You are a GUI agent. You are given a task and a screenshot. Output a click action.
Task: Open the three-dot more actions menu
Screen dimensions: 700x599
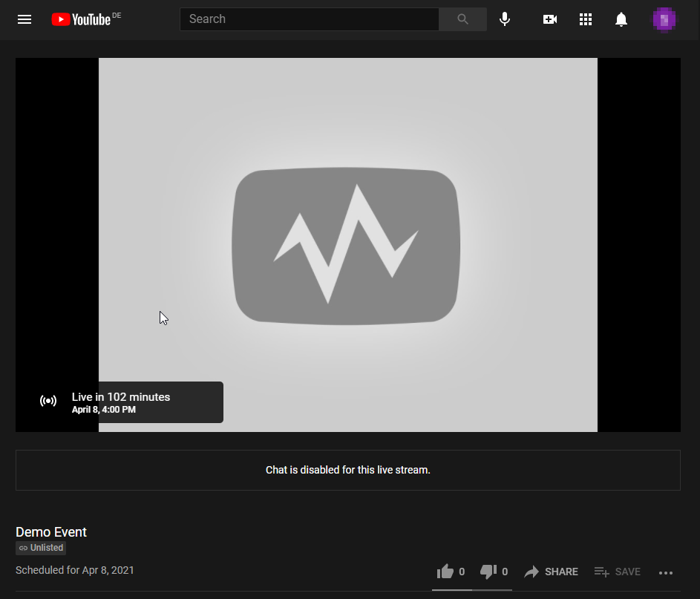(666, 573)
